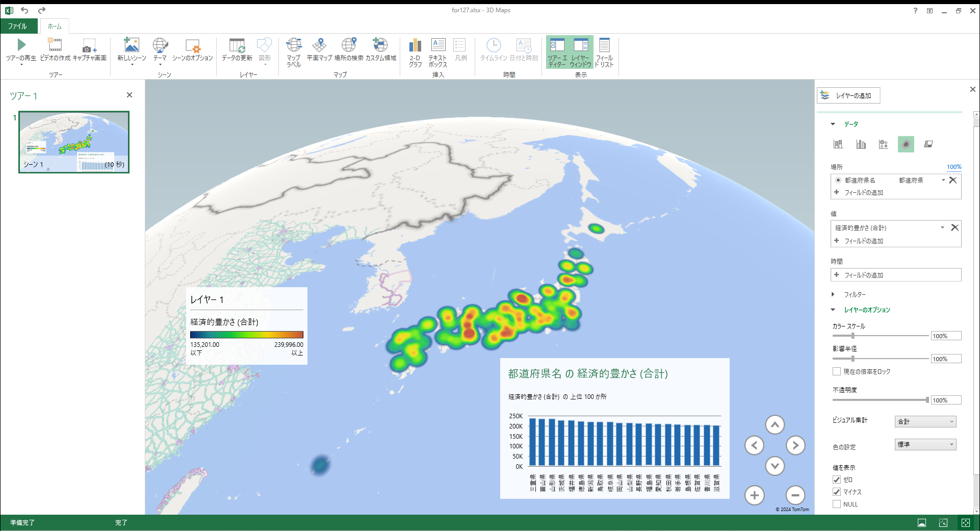The width and height of the screenshot is (980, 531).
Task: Click the Refresh Data icon
Action: click(237, 45)
